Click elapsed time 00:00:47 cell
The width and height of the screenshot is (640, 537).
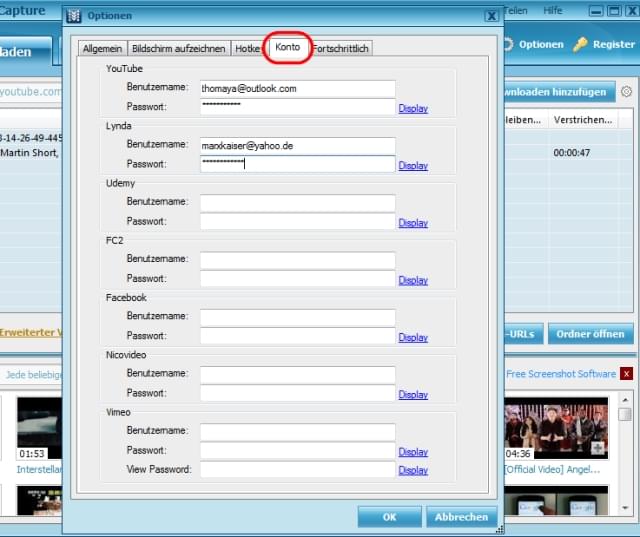point(571,153)
